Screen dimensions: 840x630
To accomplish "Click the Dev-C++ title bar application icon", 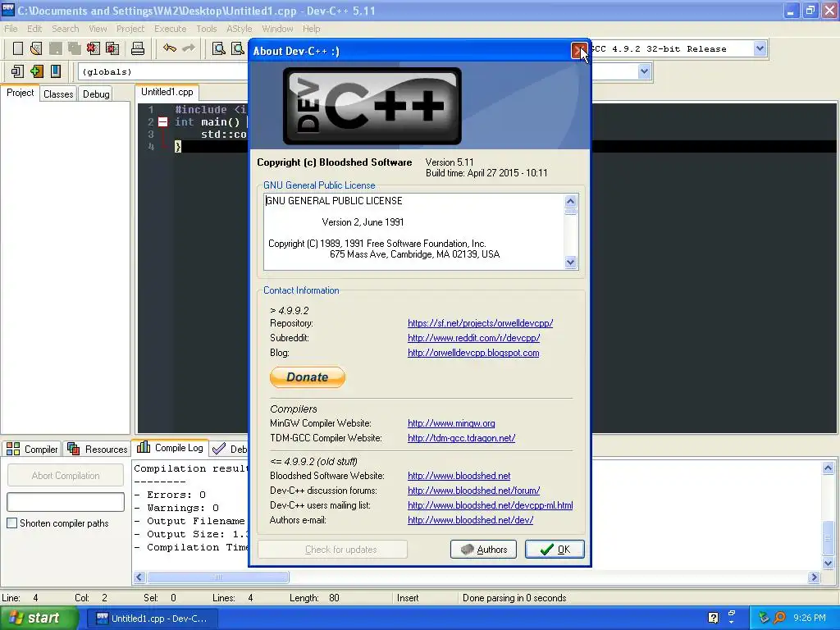I will 8,10.
